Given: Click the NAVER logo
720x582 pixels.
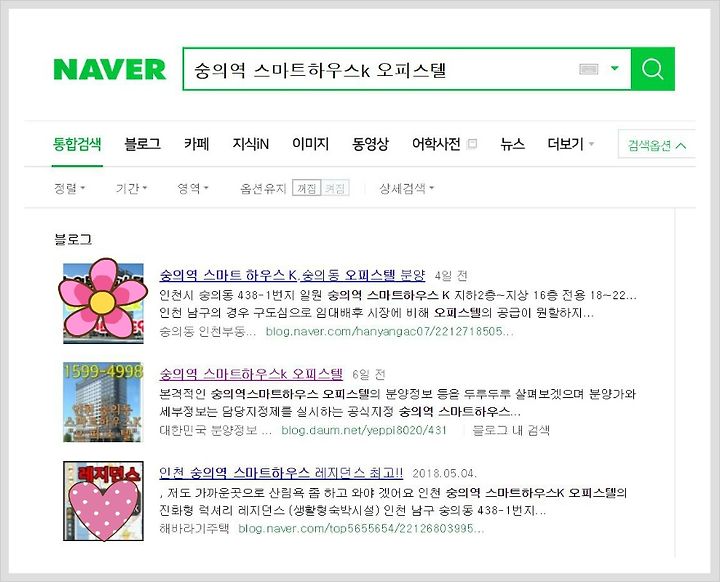Looking at the screenshot, I should (x=109, y=70).
